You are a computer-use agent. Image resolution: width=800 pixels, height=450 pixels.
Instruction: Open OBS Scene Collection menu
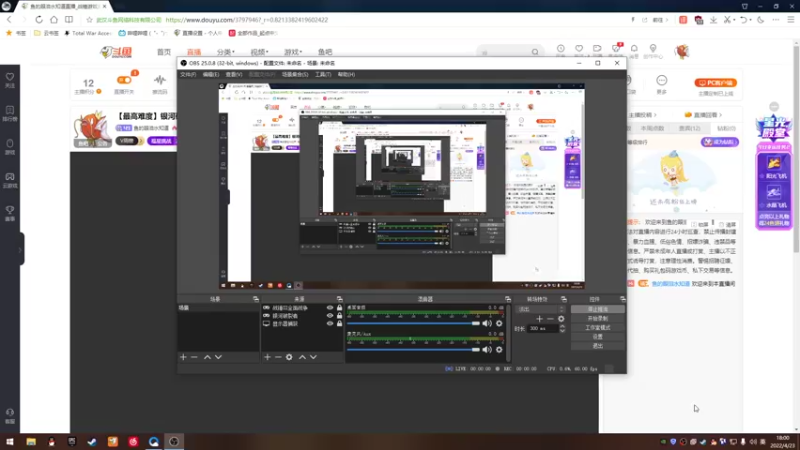[295, 74]
